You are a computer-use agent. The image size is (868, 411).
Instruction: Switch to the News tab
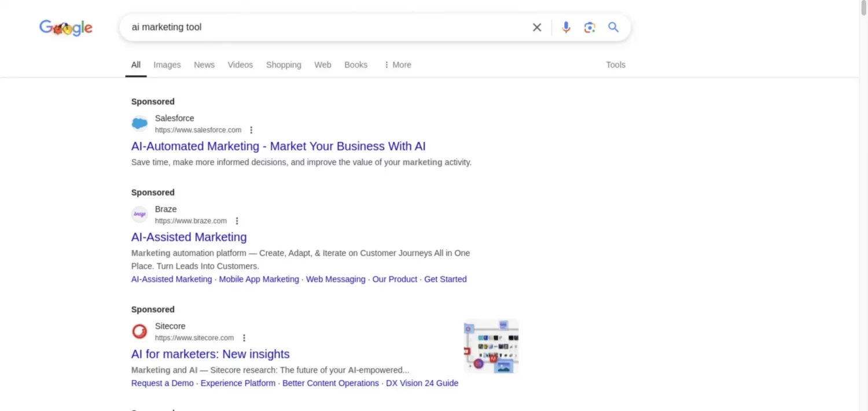[204, 65]
